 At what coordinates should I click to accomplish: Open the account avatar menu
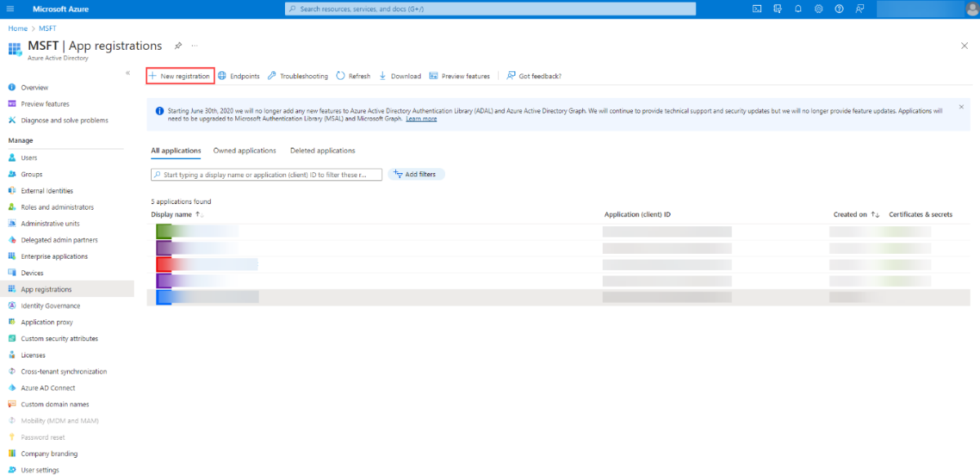click(972, 9)
